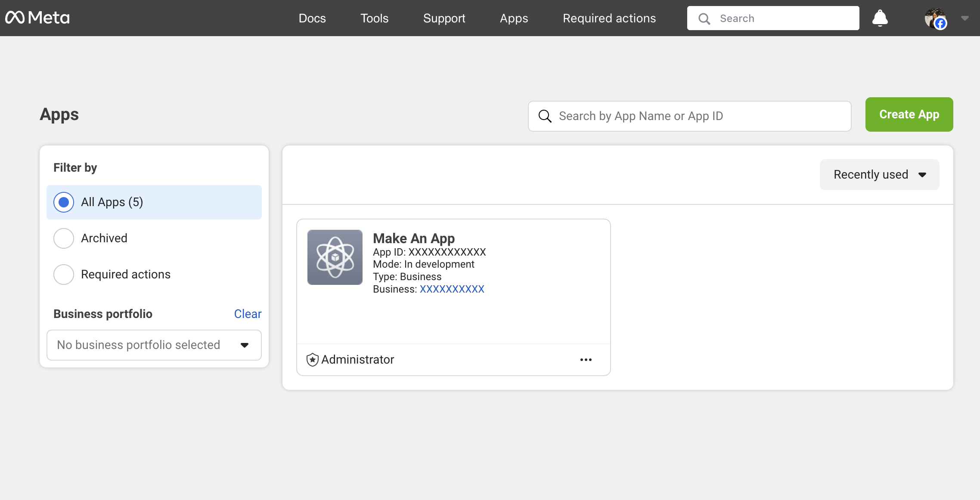The width and height of the screenshot is (980, 500).
Task: Click the Create App button
Action: [x=909, y=114]
